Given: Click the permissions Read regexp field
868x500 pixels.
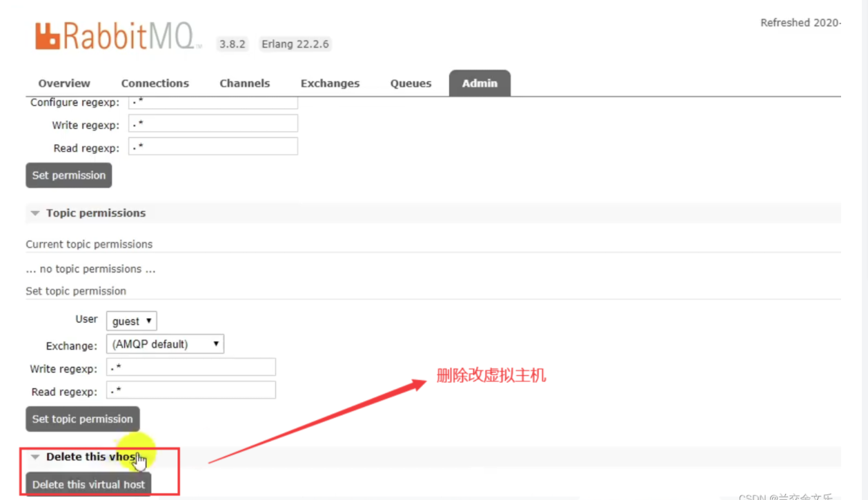Looking at the screenshot, I should click(213, 147).
